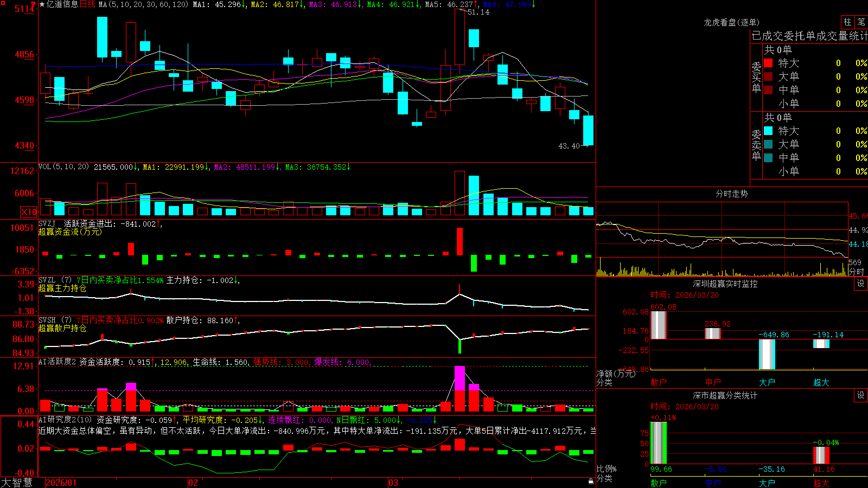The image size is (868, 488).
Task: Click the 51.14 high price label
Action: click(478, 12)
